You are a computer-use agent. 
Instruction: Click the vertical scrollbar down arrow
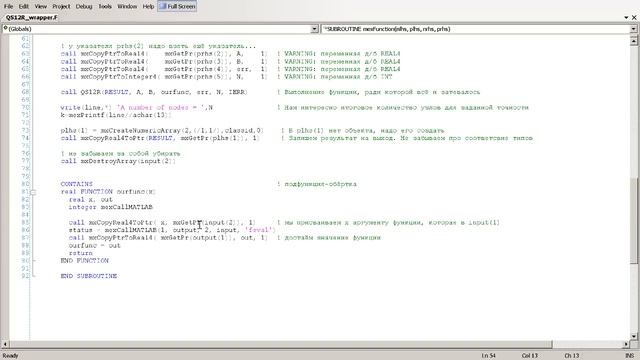point(634,336)
